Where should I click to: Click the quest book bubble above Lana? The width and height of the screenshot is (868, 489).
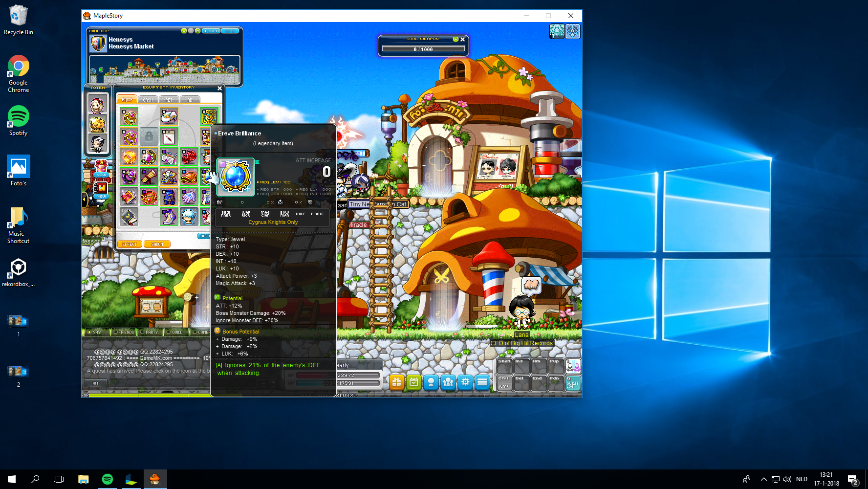coord(531,285)
